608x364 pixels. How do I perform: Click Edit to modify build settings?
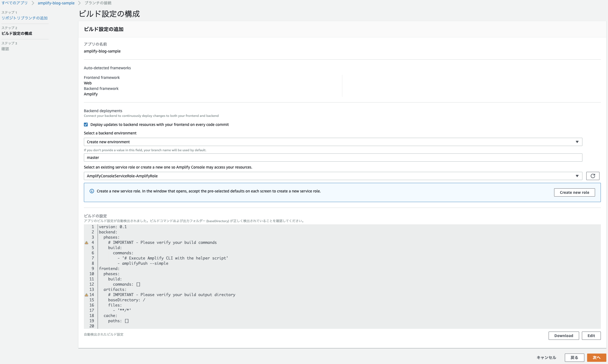591,336
